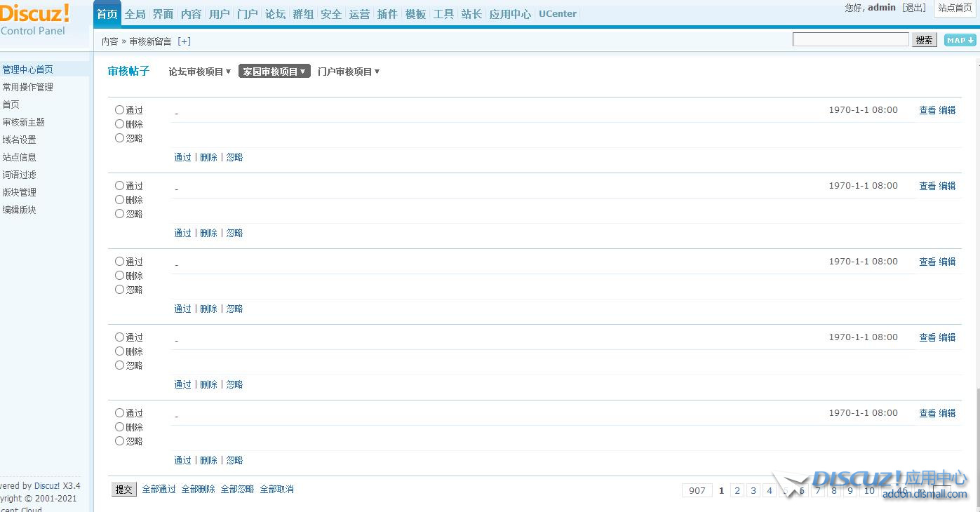Open 词语过滤 in the left sidebar
This screenshot has height=512, width=980.
click(x=20, y=175)
